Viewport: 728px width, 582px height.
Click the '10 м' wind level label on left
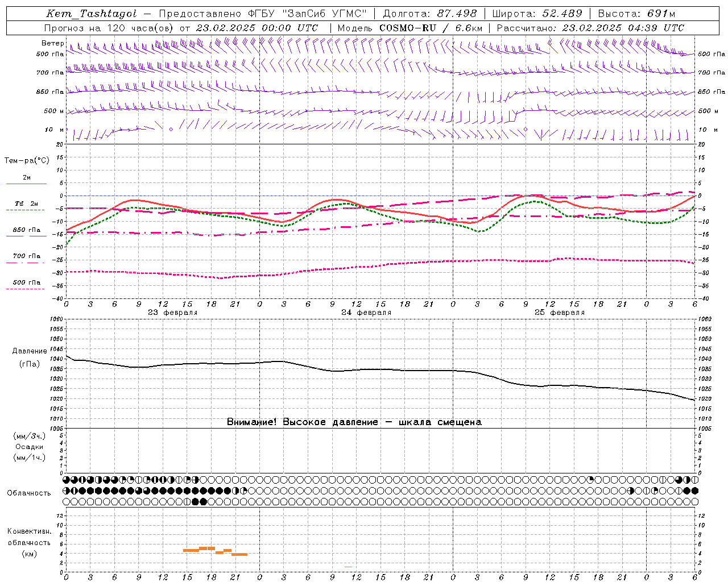coord(55,130)
